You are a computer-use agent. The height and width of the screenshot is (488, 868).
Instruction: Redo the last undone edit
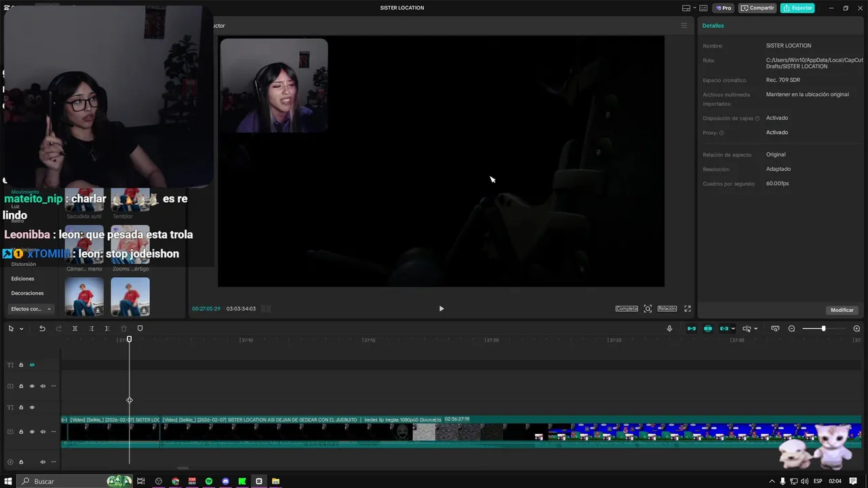click(58, 329)
